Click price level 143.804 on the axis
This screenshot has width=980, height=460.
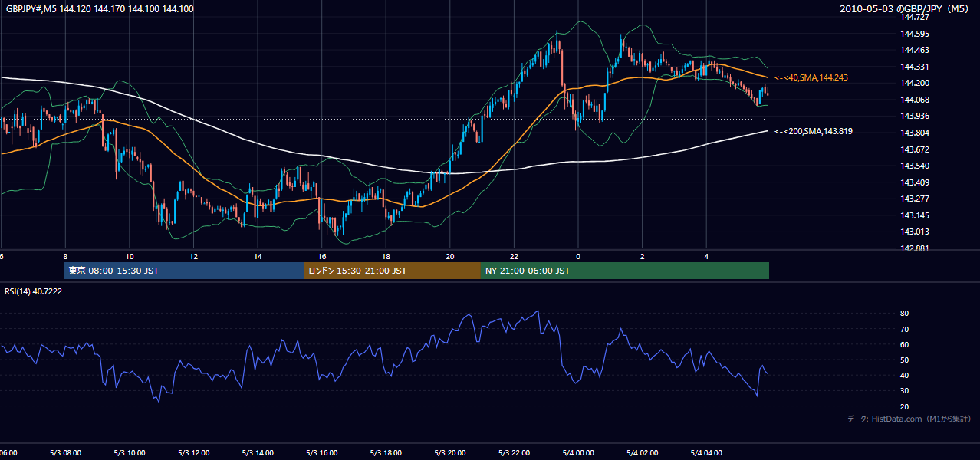[x=915, y=133]
